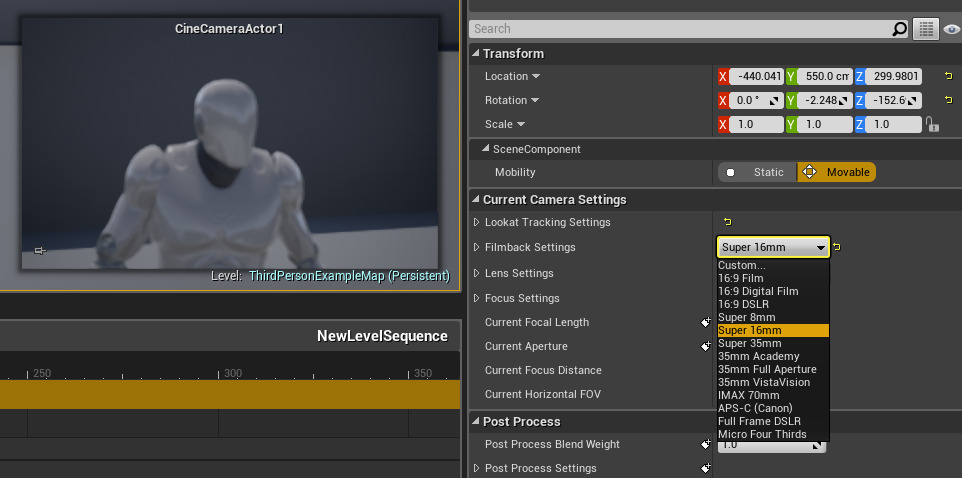Collapse the Transform category
Viewport: 962px width, 478px height.
tap(476, 53)
